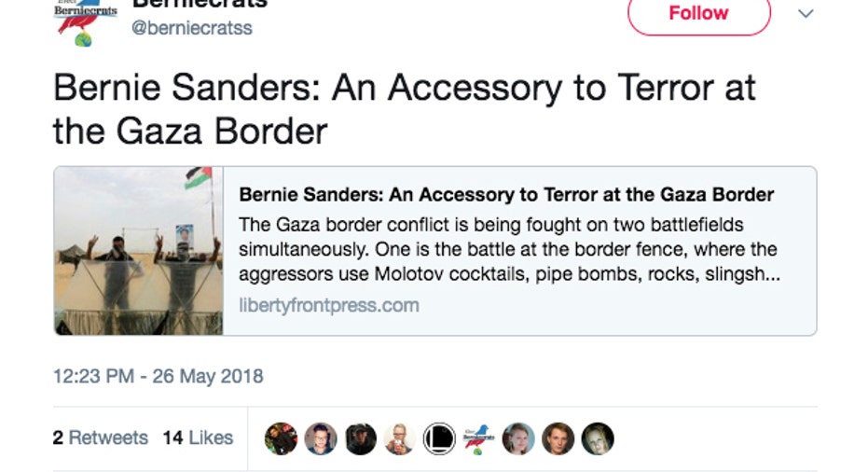
Task: Visit the libertyfrontpress.com domain link
Action: [329, 305]
